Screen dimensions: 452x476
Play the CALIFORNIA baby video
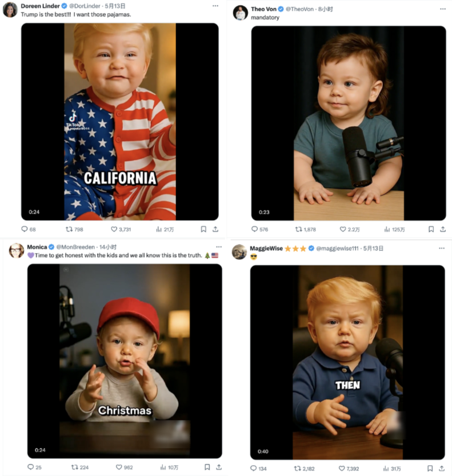click(119, 121)
